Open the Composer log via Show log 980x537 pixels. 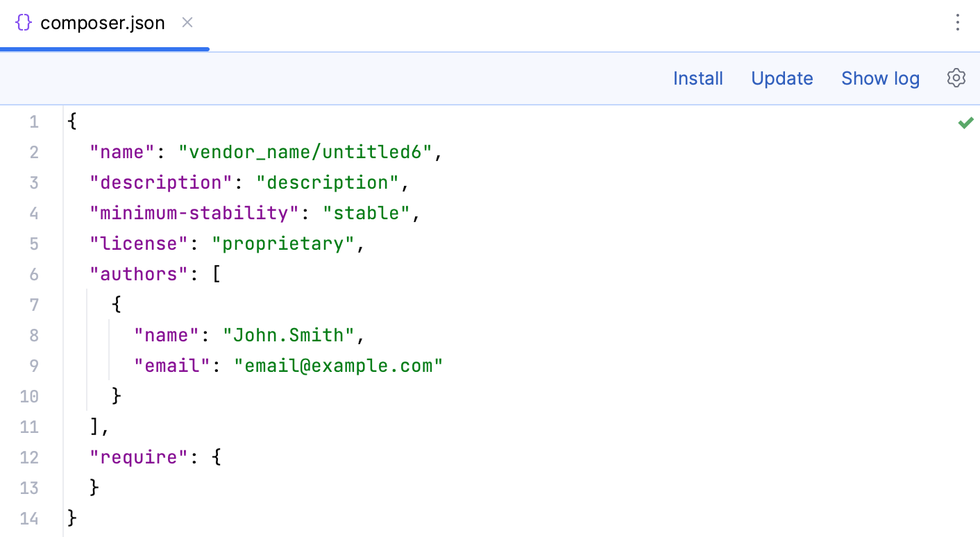click(x=880, y=78)
